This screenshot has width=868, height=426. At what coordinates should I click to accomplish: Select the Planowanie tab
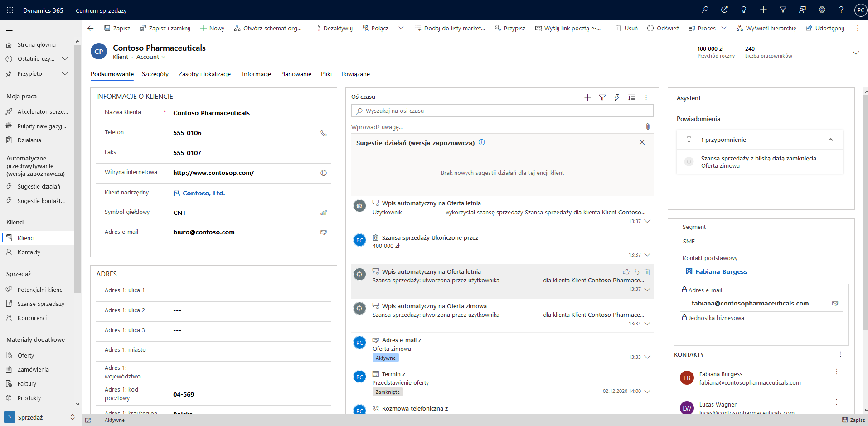[296, 74]
